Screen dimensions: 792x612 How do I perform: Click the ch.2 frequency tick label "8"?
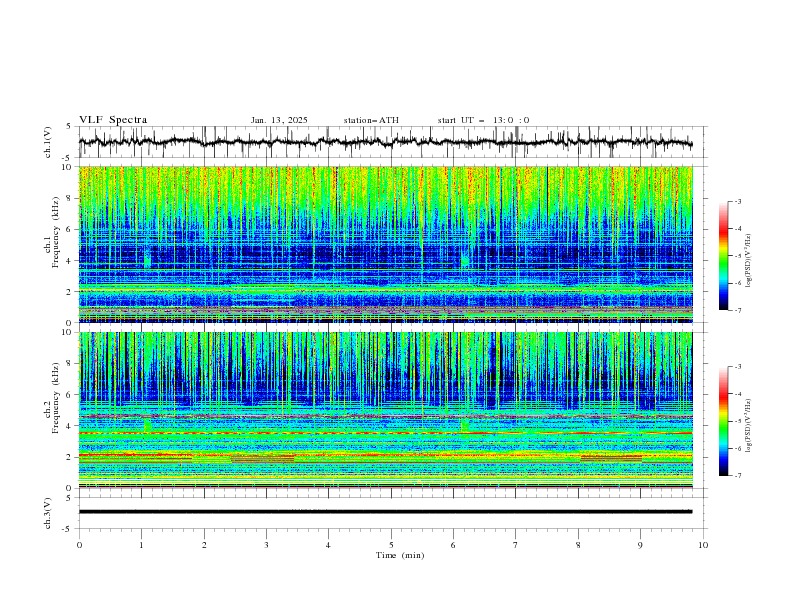pos(71,364)
